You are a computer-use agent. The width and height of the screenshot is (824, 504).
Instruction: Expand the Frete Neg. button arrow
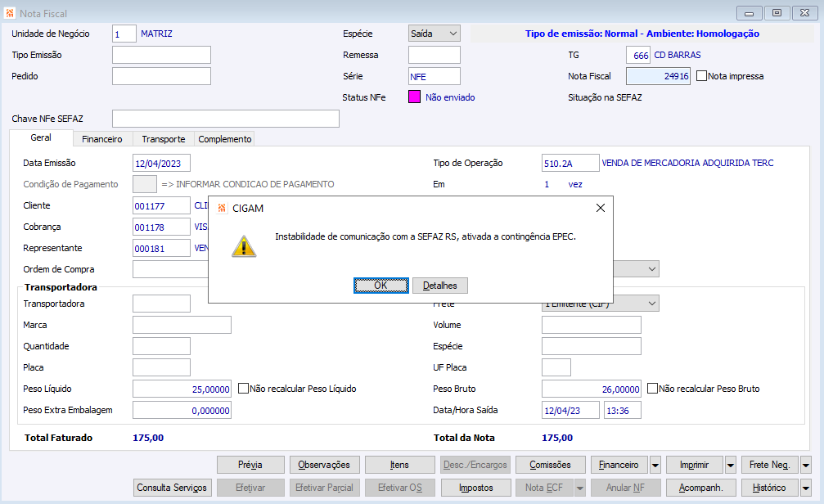[x=806, y=465]
